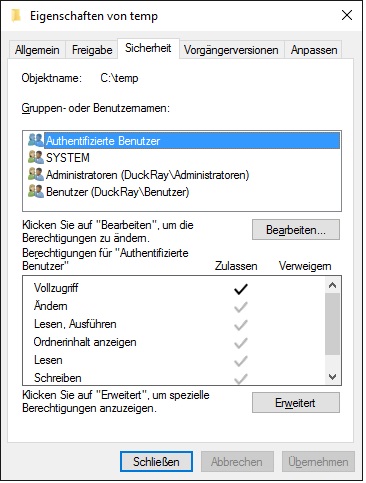Screen dimensions: 366x483
Task: Switch to the Allgemein tab
Action: tap(37, 50)
